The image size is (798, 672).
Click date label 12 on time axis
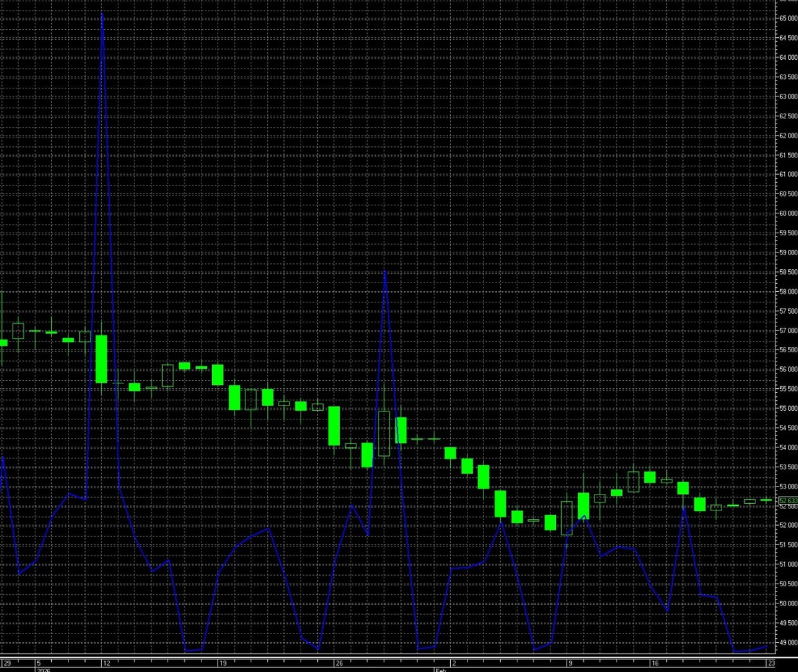tap(106, 663)
